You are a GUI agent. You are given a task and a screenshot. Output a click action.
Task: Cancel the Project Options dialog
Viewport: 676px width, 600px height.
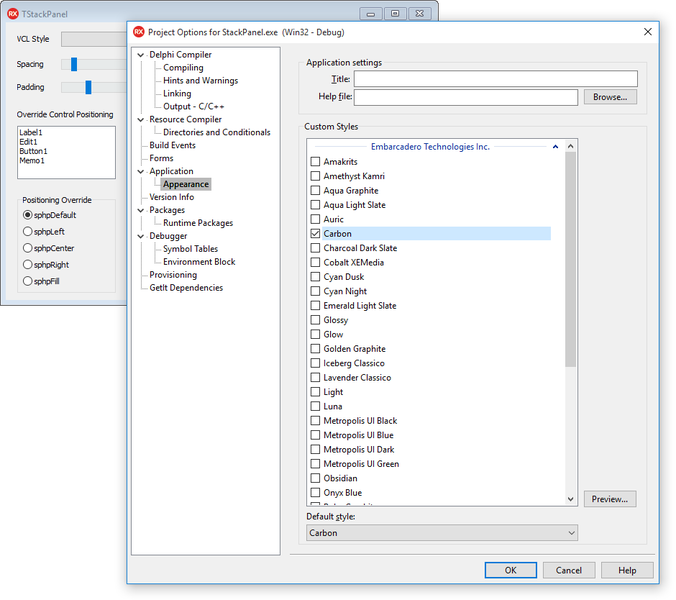tap(569, 570)
